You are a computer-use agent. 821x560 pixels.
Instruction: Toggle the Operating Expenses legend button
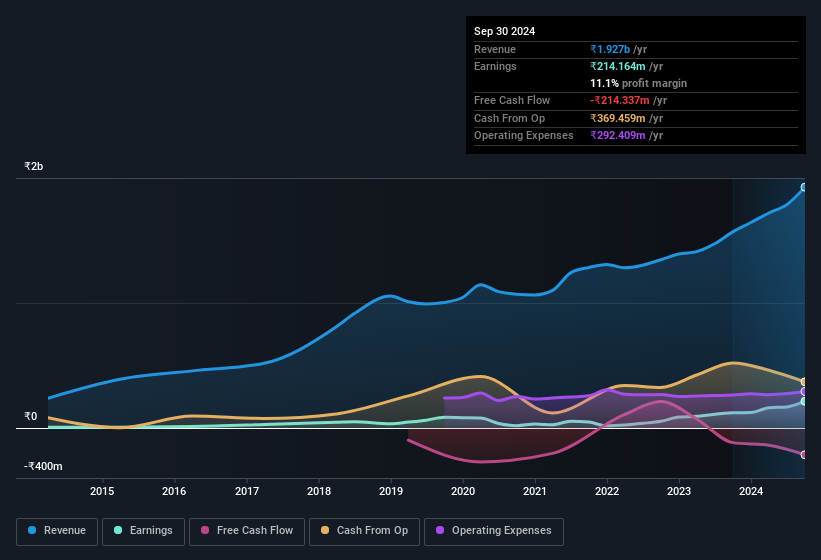pyautogui.click(x=494, y=532)
